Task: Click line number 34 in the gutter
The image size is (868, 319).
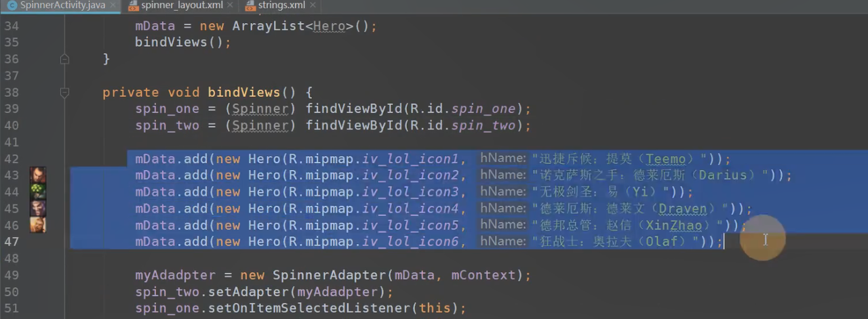Action: [12, 26]
